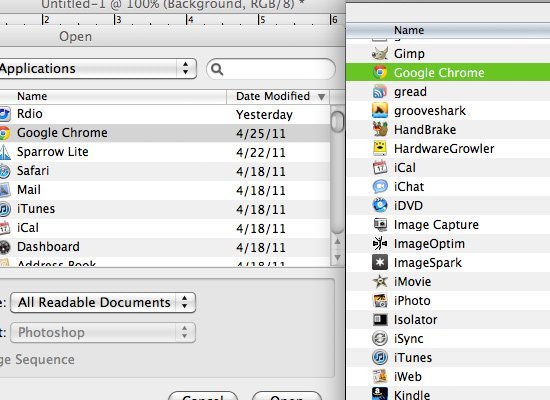
Task: Click the iSync icon
Action: point(380,338)
